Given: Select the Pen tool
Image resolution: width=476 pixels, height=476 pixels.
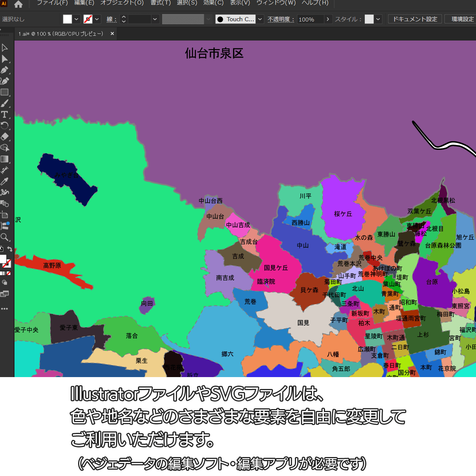Looking at the screenshot, I should [5, 70].
